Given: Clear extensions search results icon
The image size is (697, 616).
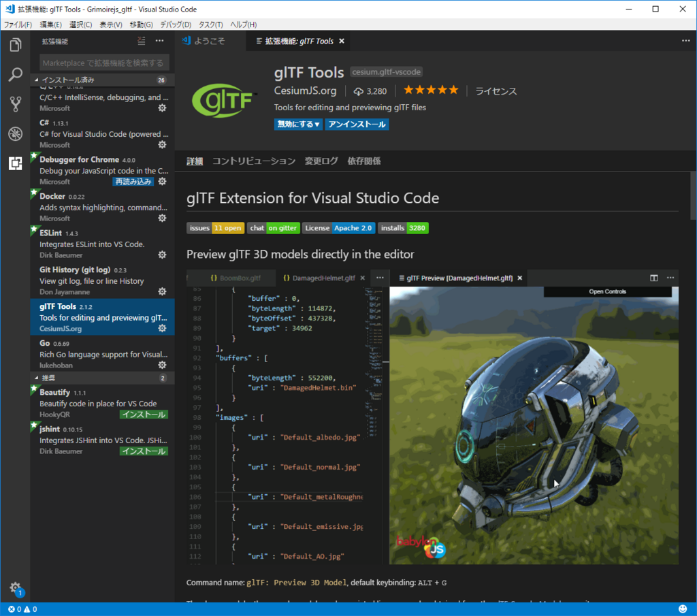Looking at the screenshot, I should [x=142, y=41].
